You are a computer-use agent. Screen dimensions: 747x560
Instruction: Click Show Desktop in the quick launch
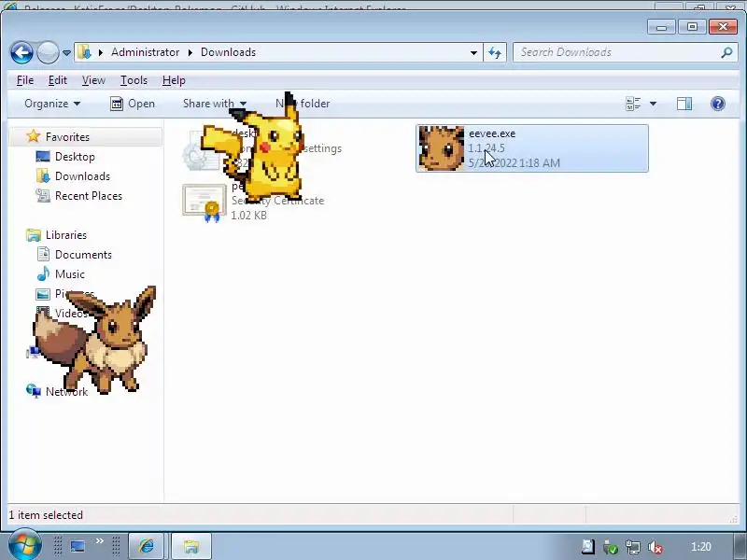pos(78,546)
